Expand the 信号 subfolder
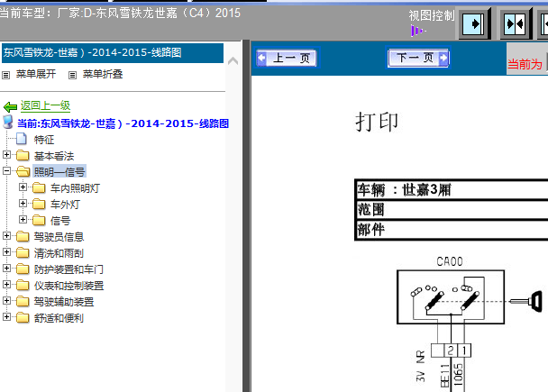The height and width of the screenshot is (392, 548). pos(23,220)
